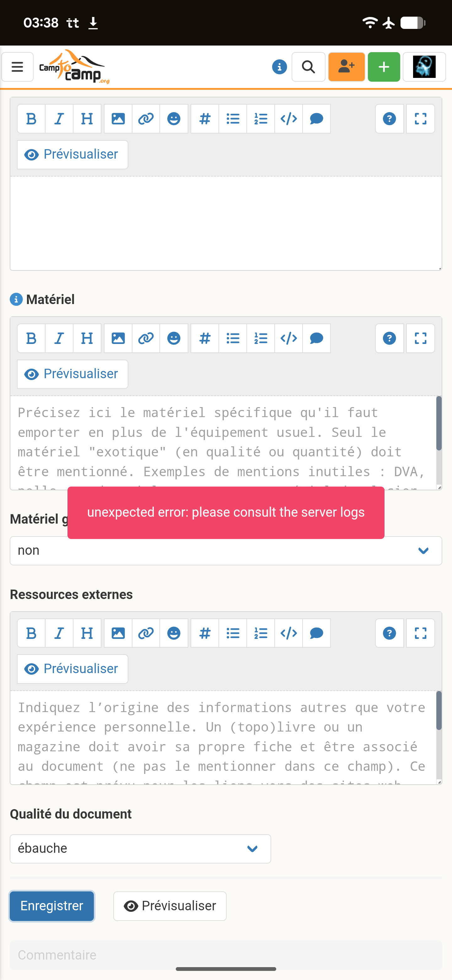Click the orange add-user icon
The width and height of the screenshot is (452, 980).
(x=346, y=67)
